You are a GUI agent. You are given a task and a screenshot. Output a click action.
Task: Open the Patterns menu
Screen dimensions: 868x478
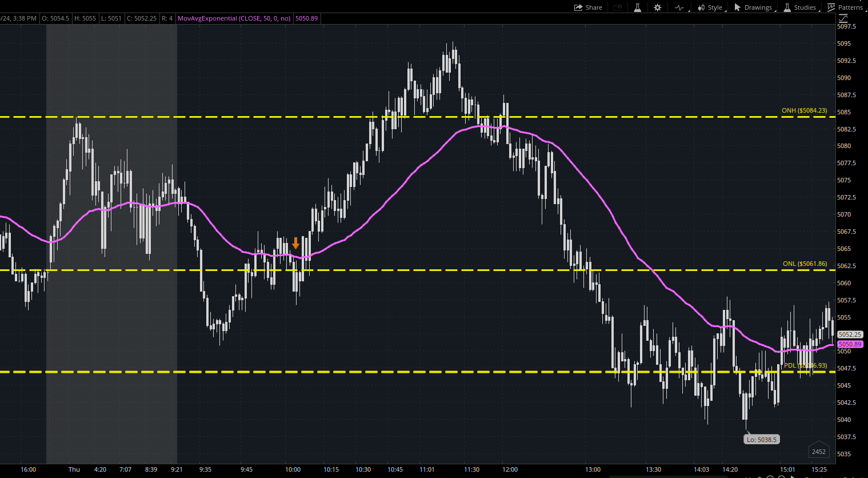851,7
